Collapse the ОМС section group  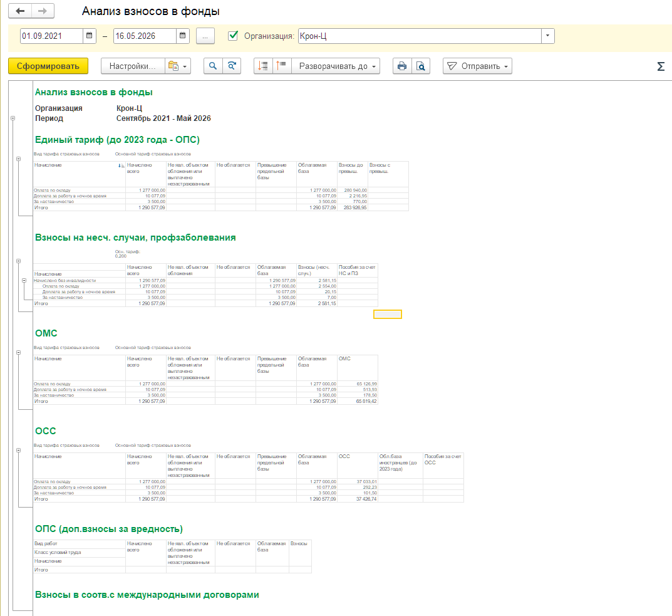coord(18,352)
